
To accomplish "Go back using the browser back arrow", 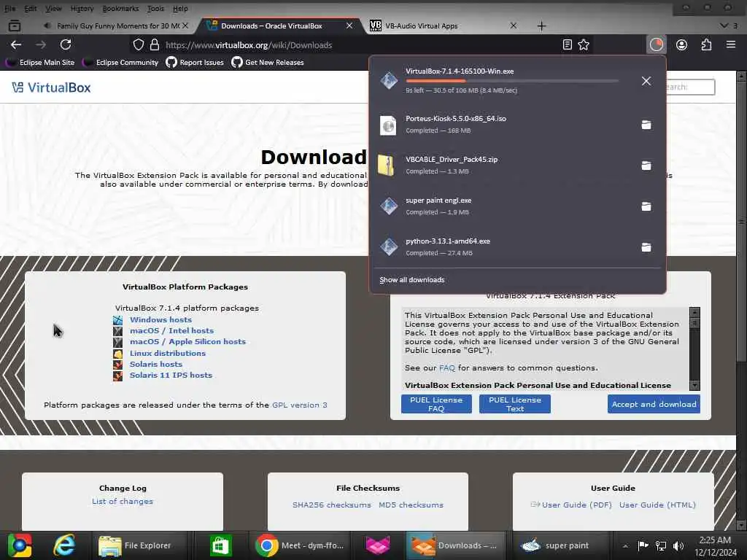I will coord(16,44).
